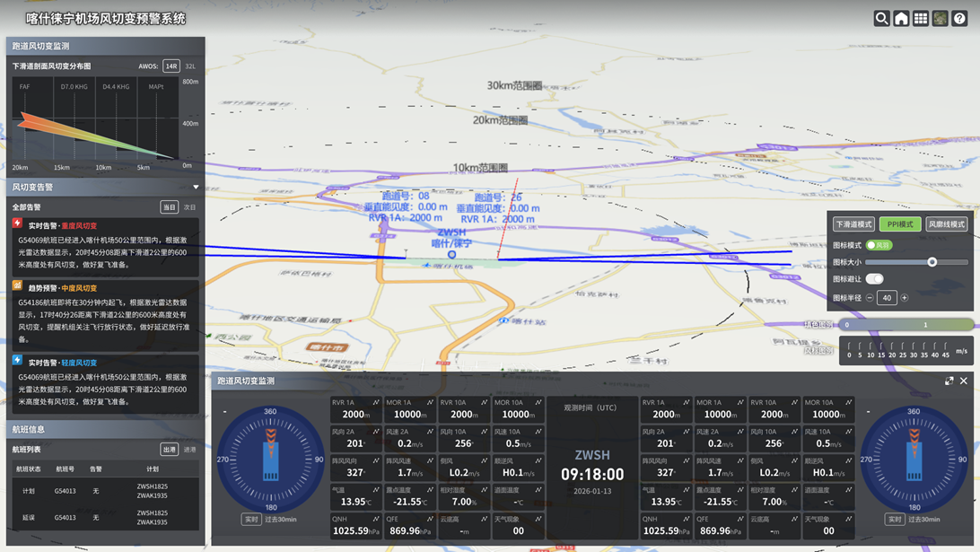Open trend chart for RVR 1A (left)
This screenshot has width=980, height=552.
376,403
